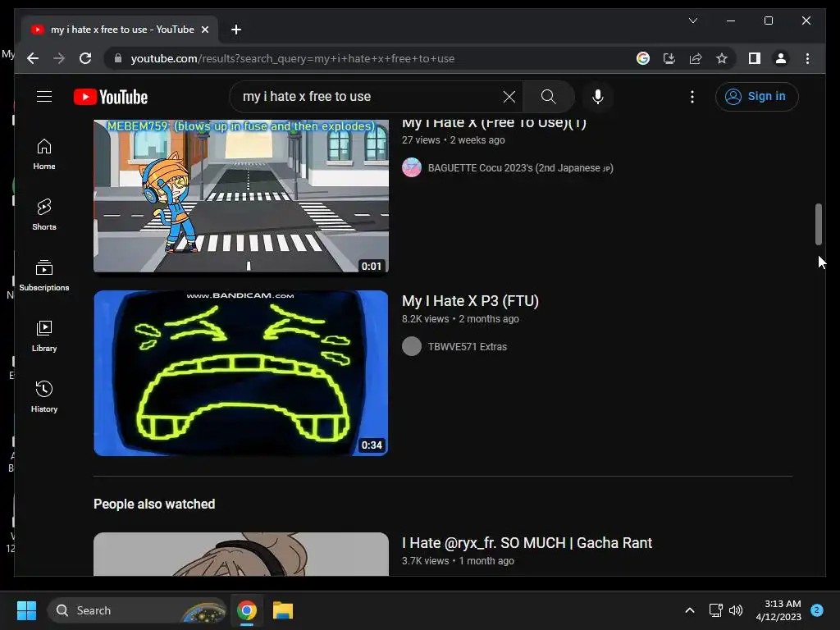Image resolution: width=840 pixels, height=630 pixels.
Task: Click the YouTube logo
Action: tap(111, 97)
